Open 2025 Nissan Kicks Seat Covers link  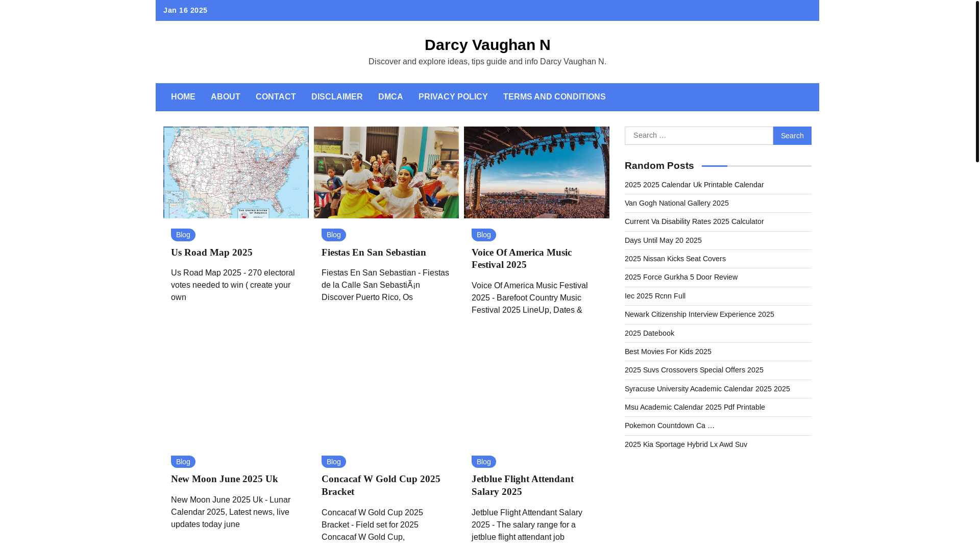point(675,259)
